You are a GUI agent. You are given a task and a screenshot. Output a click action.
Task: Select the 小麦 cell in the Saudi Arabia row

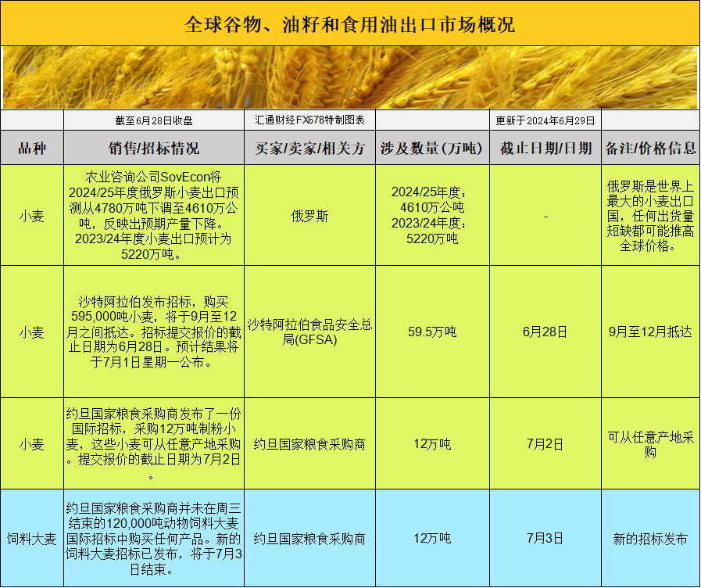pyautogui.click(x=32, y=332)
